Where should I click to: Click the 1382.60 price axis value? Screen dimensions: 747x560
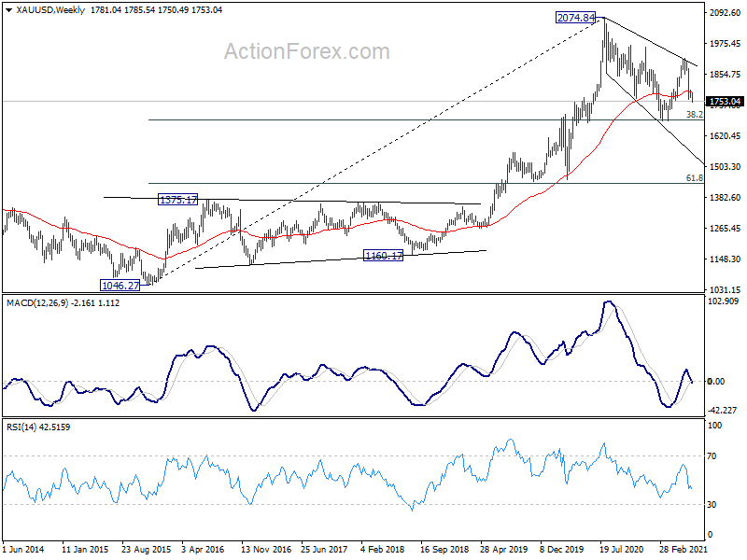click(726, 197)
